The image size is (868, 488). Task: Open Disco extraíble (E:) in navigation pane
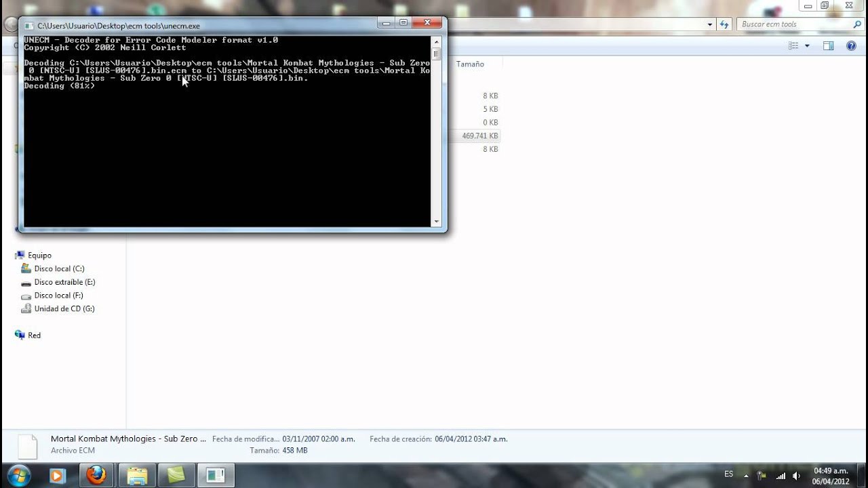coord(64,282)
